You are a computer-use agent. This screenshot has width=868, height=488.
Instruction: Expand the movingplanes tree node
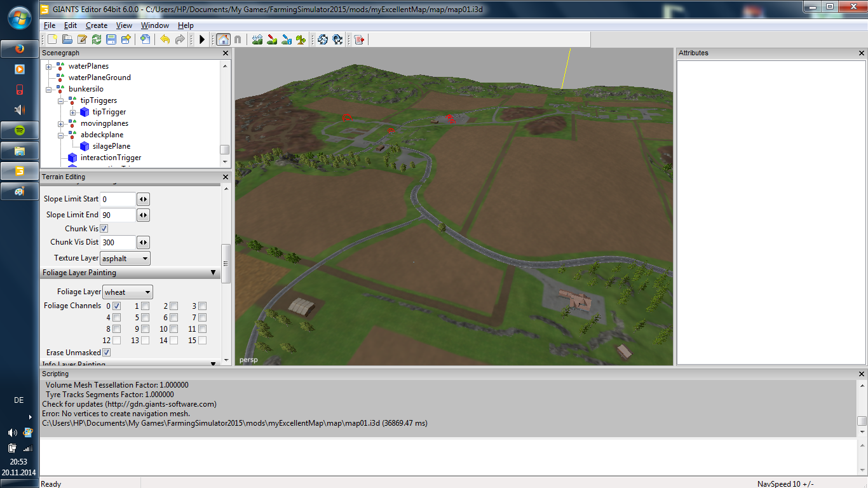tap(61, 123)
